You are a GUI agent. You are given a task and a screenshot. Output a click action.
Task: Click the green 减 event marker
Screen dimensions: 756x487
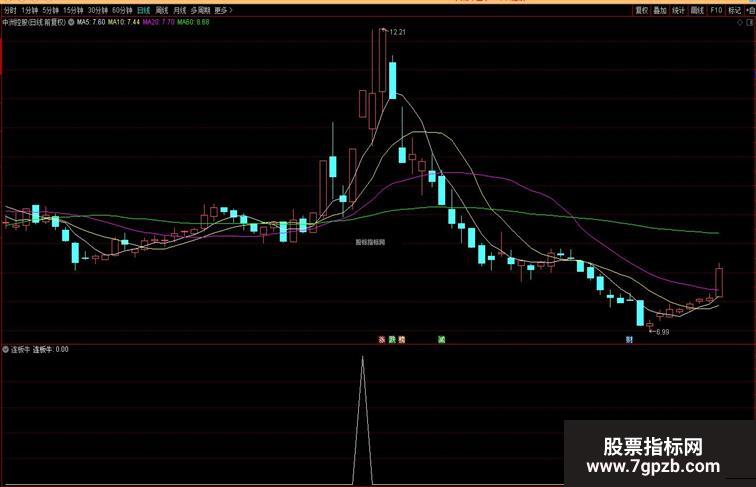click(x=441, y=339)
